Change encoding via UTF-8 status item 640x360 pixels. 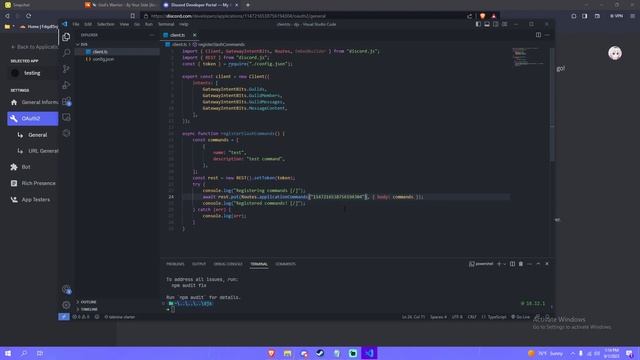pyautogui.click(x=457, y=317)
